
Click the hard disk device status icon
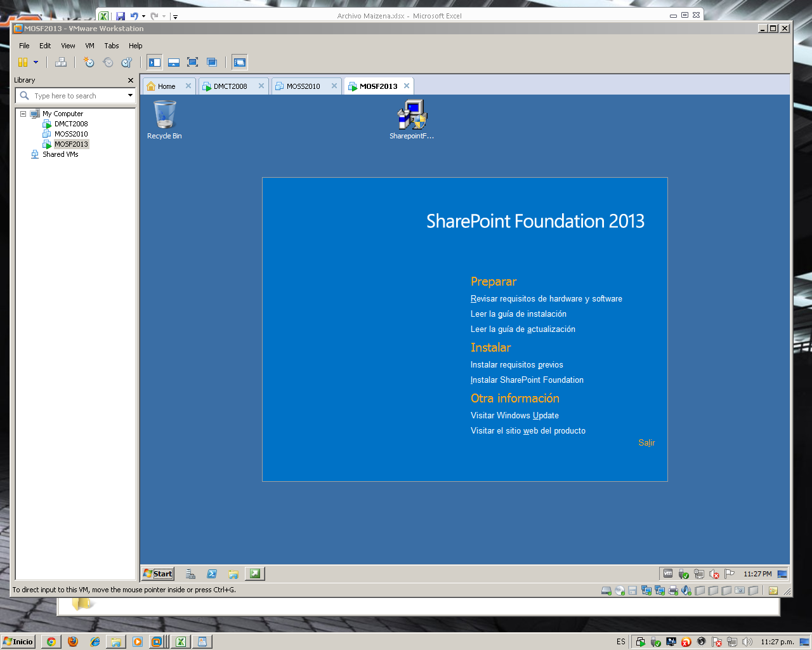[x=606, y=590]
